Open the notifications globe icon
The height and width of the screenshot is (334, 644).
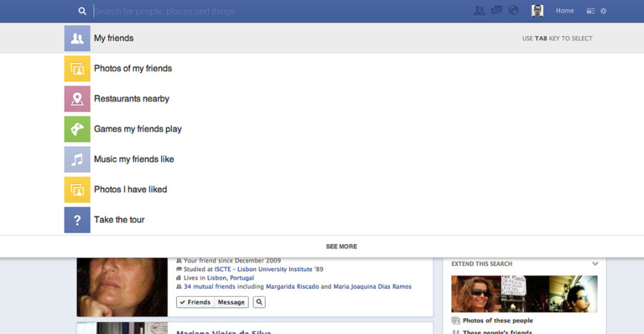click(513, 11)
